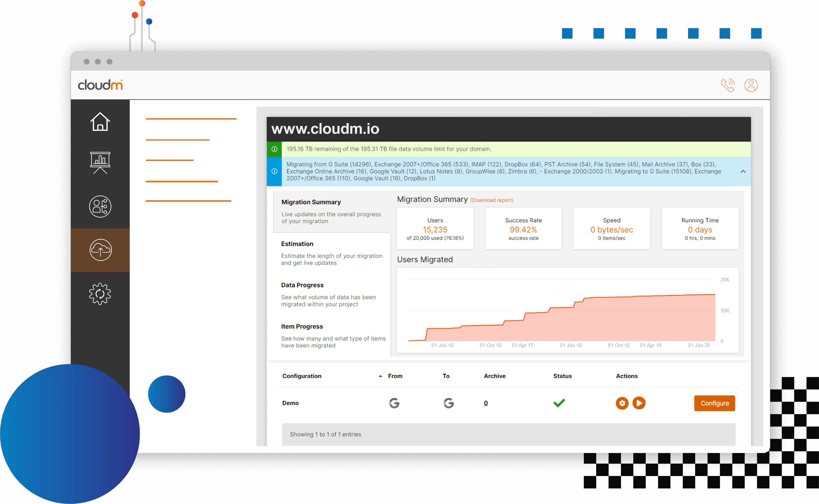Click the phone support icon in header
819x504 pixels.
728,85
